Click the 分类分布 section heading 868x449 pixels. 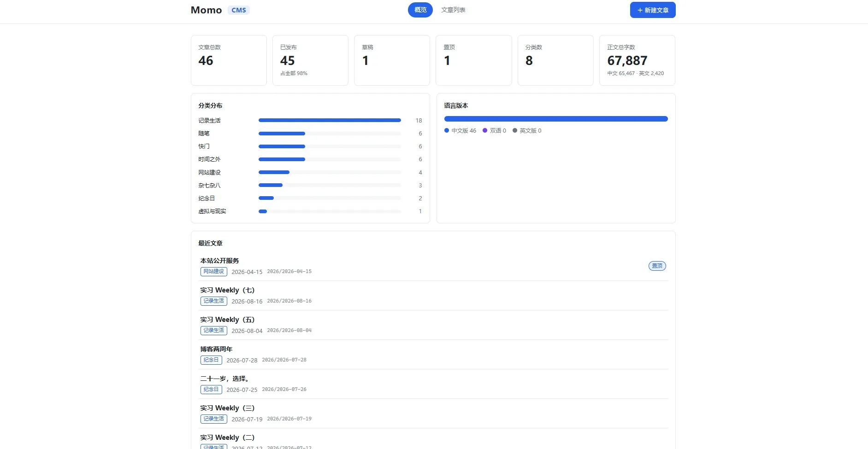pos(210,105)
